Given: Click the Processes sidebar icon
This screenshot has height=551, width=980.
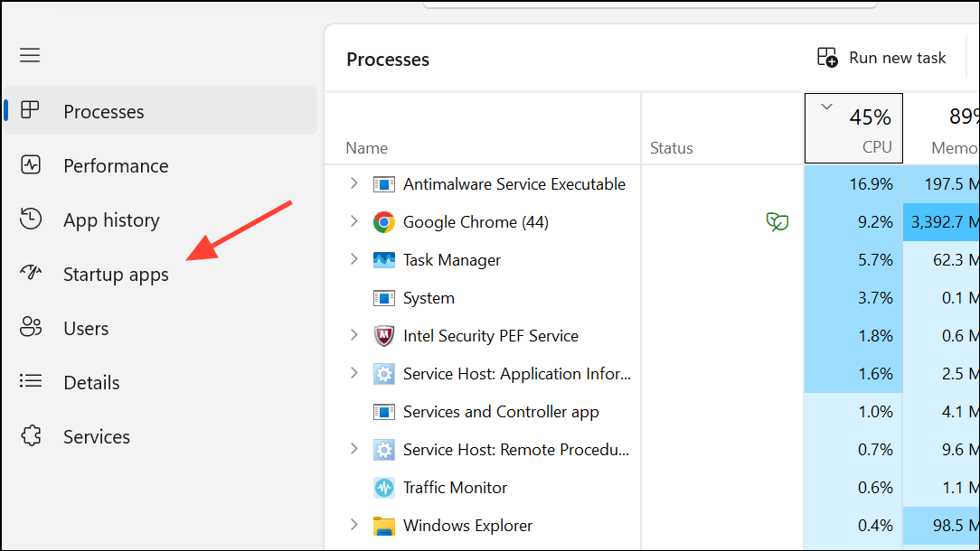Looking at the screenshot, I should tap(30, 110).
